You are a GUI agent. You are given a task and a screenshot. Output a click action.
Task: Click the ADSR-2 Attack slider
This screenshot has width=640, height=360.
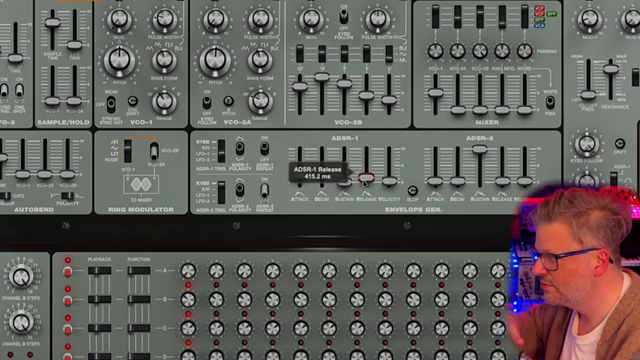point(435,181)
